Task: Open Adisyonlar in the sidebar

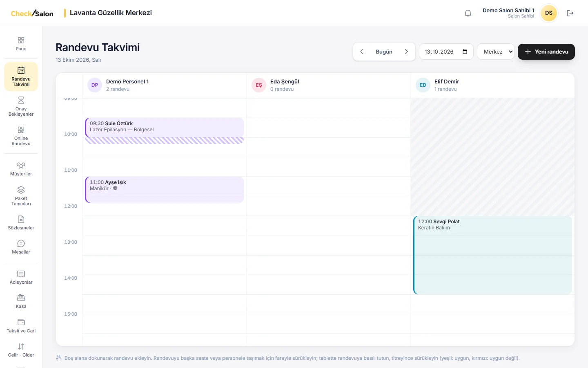Action: 21,277
